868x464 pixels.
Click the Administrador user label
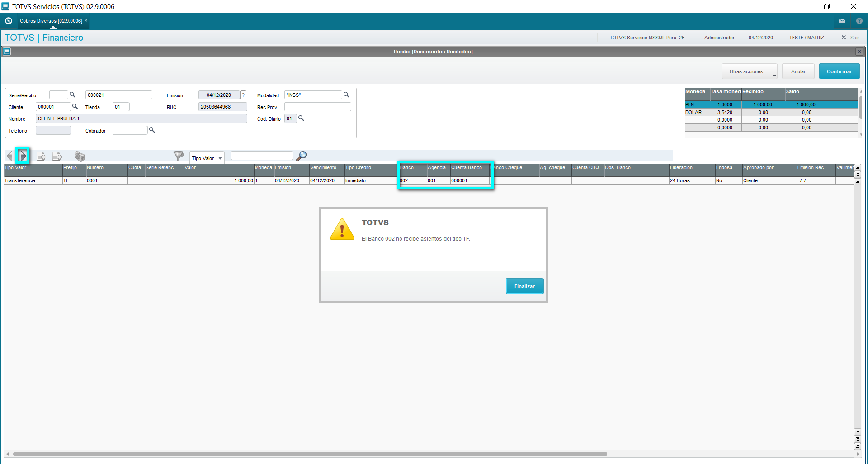tap(719, 38)
